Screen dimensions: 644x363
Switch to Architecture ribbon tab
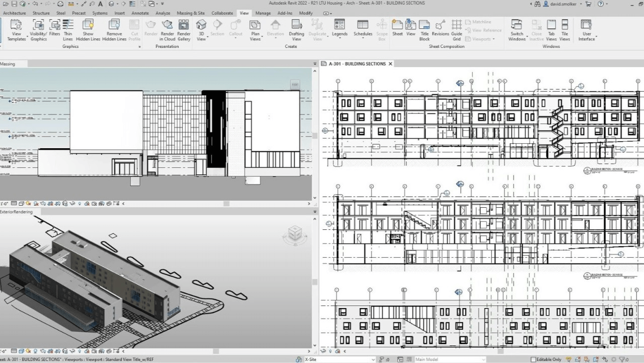15,13
